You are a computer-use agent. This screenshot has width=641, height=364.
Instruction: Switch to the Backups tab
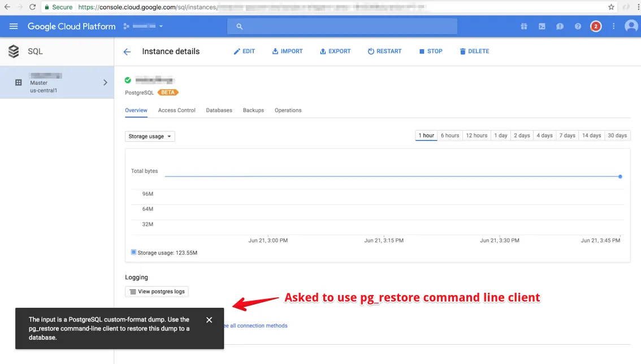(253, 110)
